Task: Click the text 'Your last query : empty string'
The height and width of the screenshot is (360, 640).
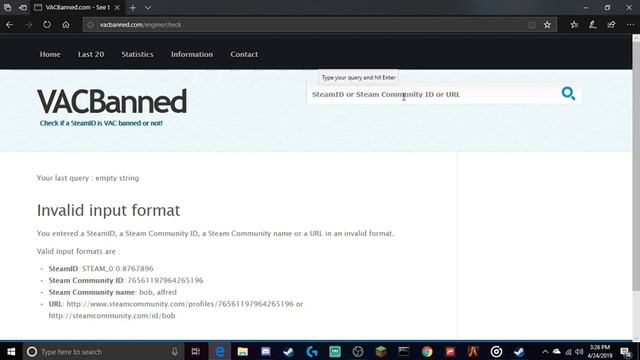Action: click(x=88, y=178)
